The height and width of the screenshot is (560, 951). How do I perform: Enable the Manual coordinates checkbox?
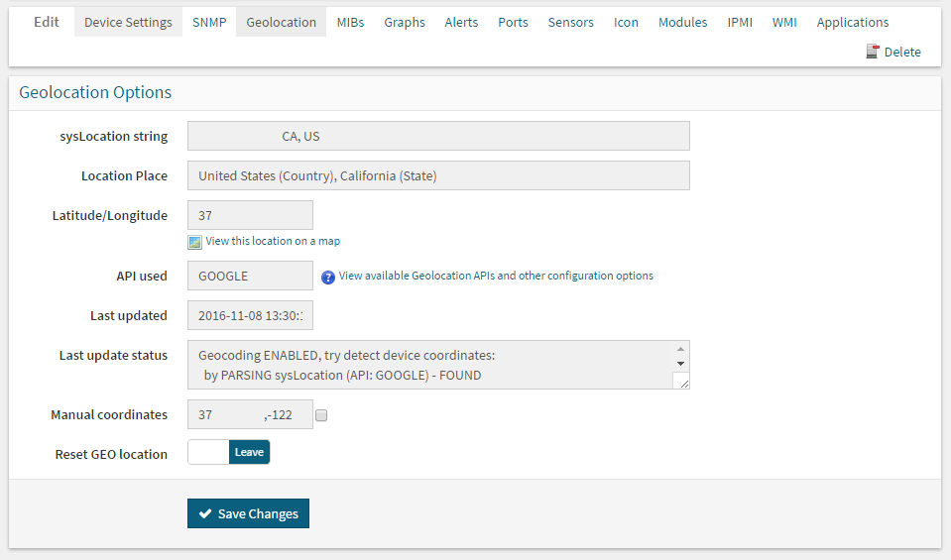point(321,416)
